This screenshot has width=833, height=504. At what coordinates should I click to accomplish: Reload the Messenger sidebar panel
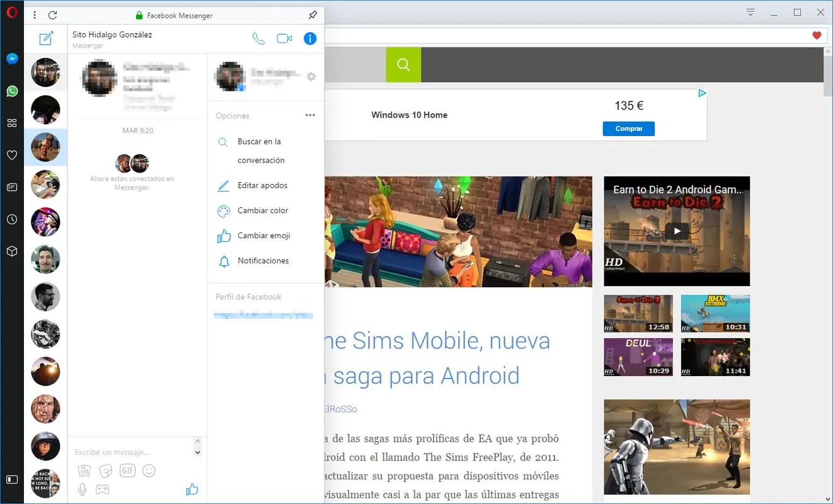tap(53, 15)
